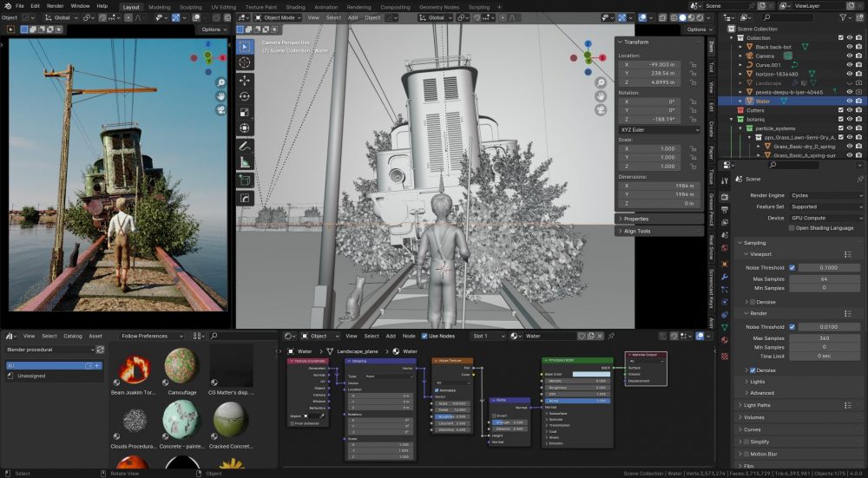Adjust Strength slider on Bump node
Screen dimensions: 868x478
[x=510, y=422]
